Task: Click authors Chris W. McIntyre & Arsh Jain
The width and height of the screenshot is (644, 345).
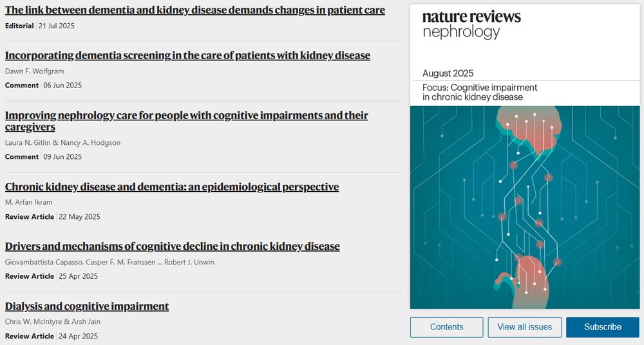Action: click(53, 322)
